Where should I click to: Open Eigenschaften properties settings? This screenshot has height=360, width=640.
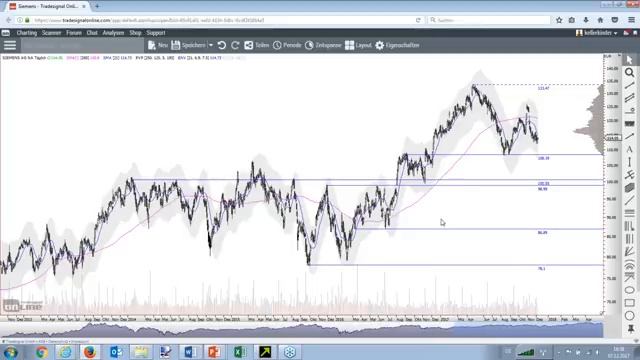397,45
